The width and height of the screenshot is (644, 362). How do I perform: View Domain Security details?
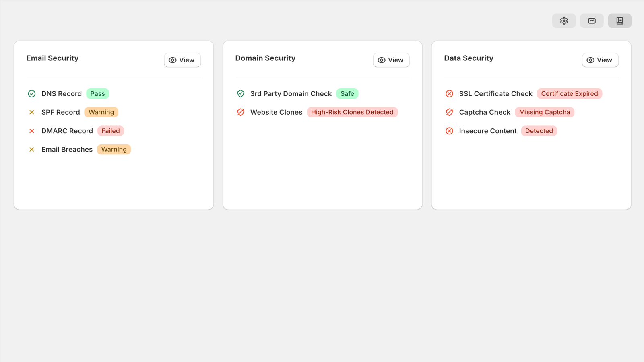coord(391,60)
